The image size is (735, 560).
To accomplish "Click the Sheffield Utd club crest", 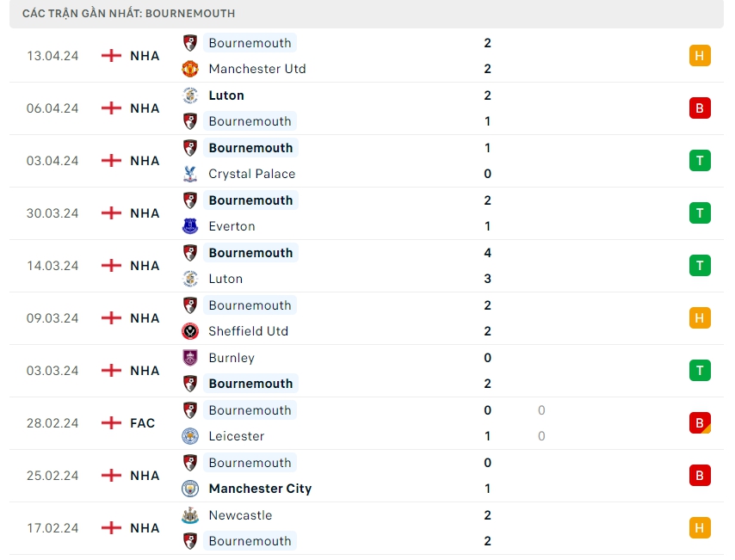I will [x=190, y=331].
